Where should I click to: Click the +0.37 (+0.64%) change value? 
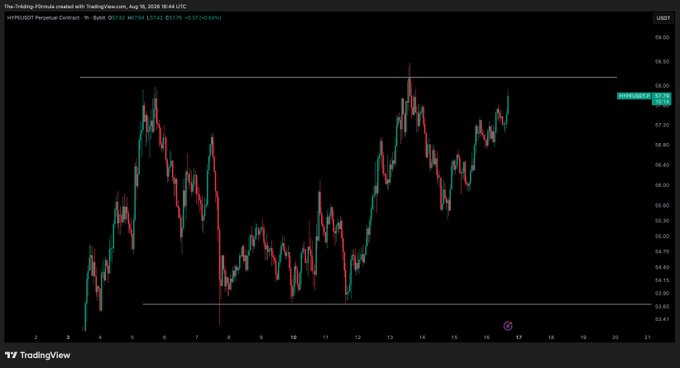[203, 18]
